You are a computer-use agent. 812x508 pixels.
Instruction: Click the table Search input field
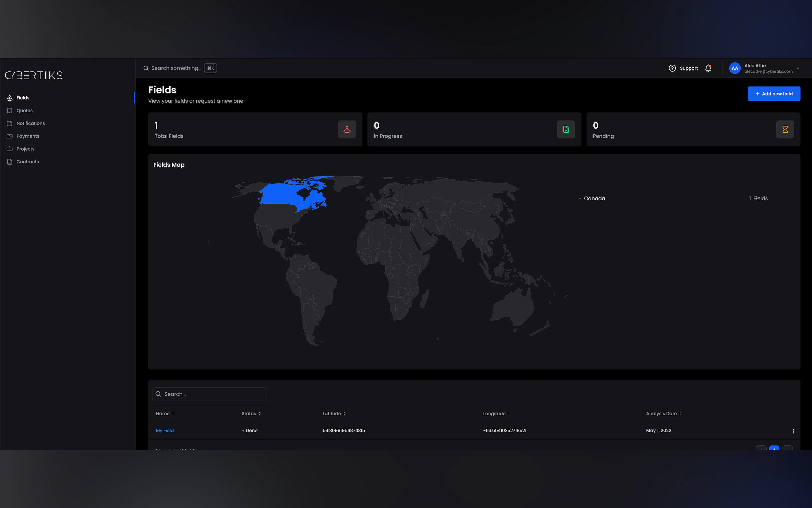tap(213, 394)
